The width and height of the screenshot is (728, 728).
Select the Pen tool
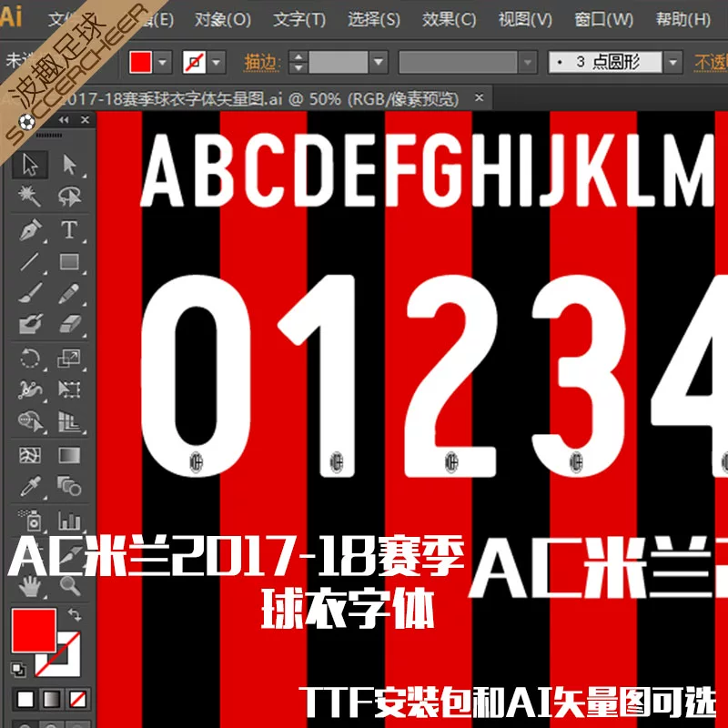pyautogui.click(x=30, y=230)
